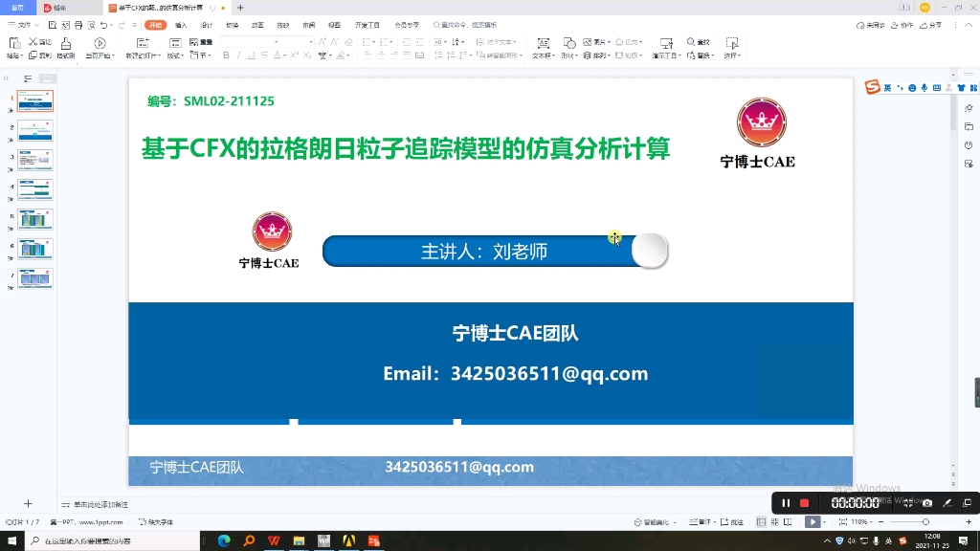Viewport: 980px width, 551px height.
Task: Toggle italic formatting
Action: 238,54
